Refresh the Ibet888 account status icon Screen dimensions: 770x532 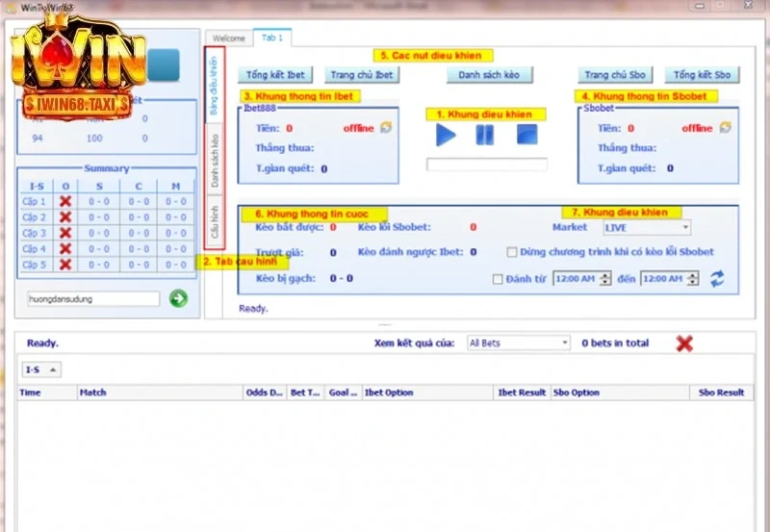[x=386, y=128]
